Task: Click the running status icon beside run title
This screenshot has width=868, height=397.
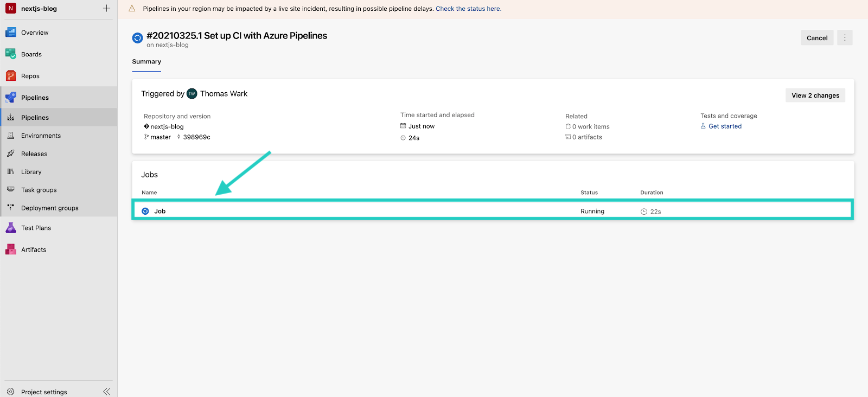Action: click(x=138, y=38)
